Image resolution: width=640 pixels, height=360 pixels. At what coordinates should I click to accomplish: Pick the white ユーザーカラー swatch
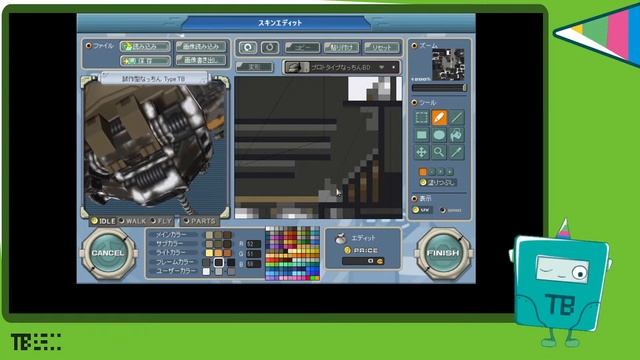(207, 271)
